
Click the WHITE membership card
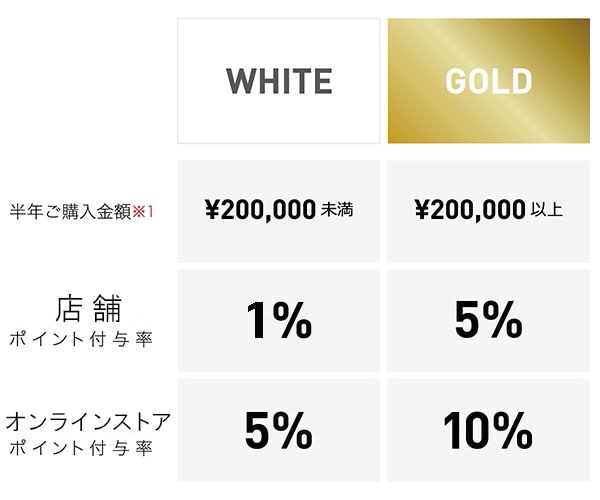coord(279,81)
